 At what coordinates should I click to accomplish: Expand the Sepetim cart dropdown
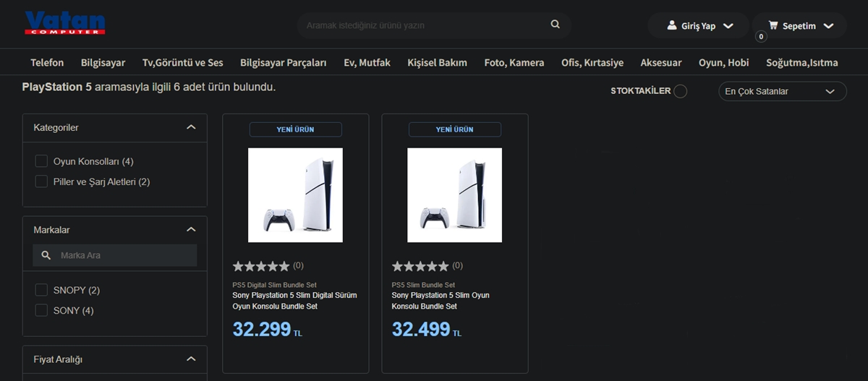click(828, 26)
